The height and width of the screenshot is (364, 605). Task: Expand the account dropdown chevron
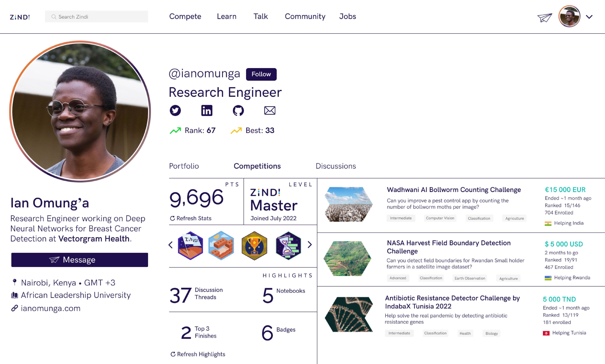[x=589, y=17]
